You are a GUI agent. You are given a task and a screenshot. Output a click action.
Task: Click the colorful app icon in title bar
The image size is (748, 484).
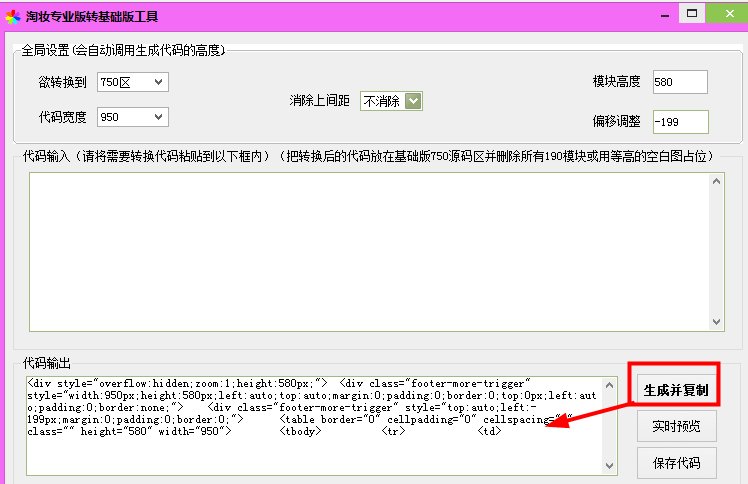click(13, 17)
